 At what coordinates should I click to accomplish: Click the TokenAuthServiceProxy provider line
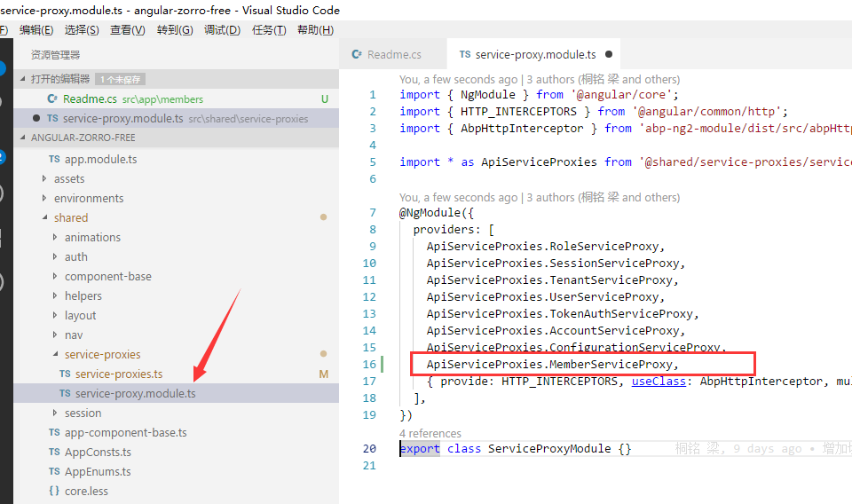[563, 314]
